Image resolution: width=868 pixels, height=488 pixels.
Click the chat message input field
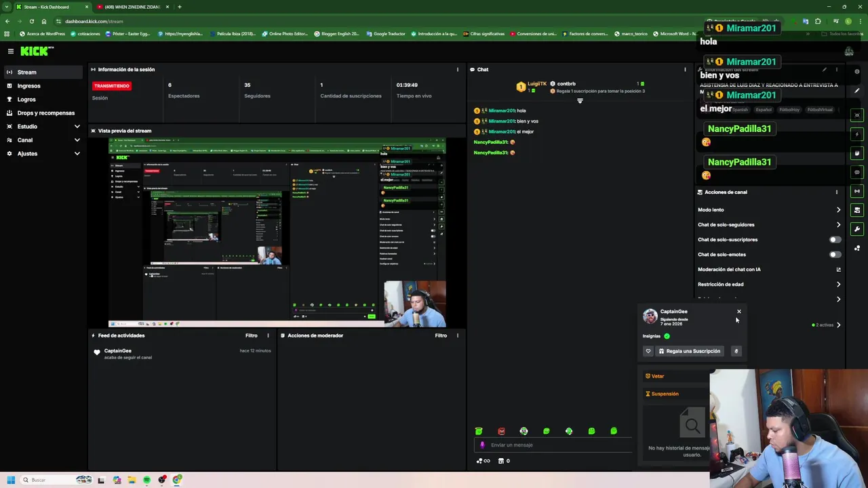[553, 445]
